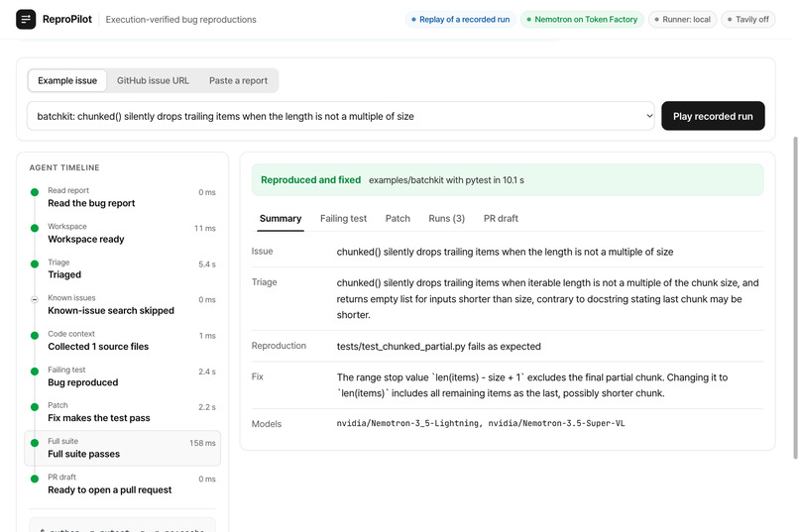
Task: Click the Tavily off badge
Action: tap(748, 20)
